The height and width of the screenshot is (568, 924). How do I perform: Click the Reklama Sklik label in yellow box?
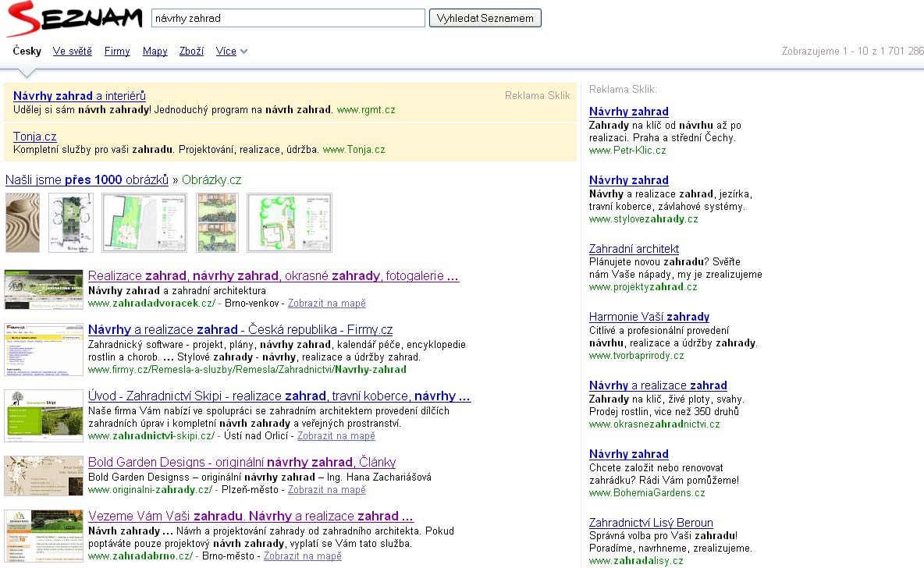pyautogui.click(x=538, y=95)
